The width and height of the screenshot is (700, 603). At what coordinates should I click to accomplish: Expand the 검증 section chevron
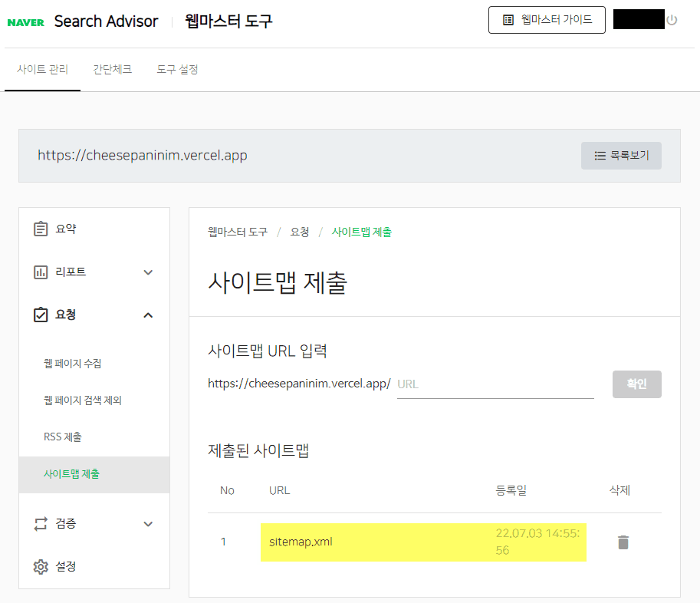149,523
